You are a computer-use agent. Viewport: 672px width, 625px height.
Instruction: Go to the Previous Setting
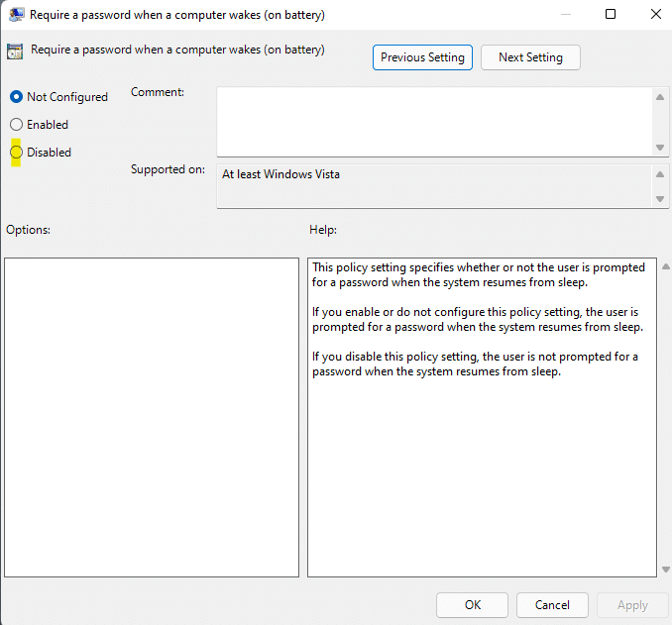point(422,57)
